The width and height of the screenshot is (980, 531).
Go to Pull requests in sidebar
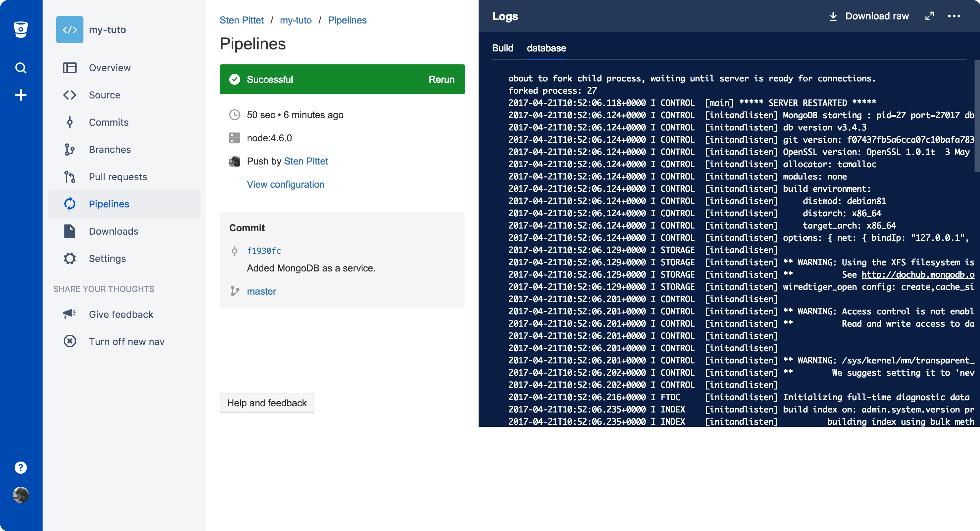point(118,176)
